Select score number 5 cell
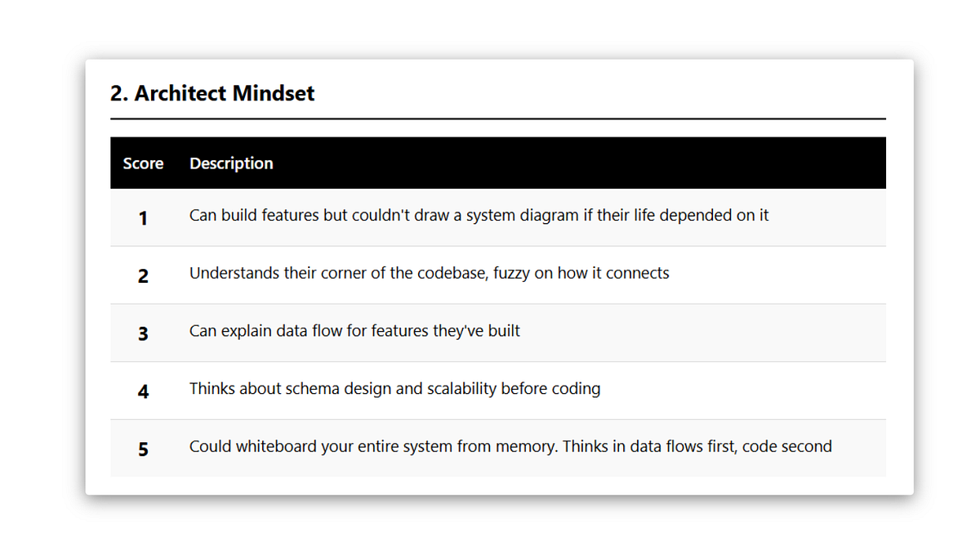Screen dimensions: 980x541 [143, 449]
